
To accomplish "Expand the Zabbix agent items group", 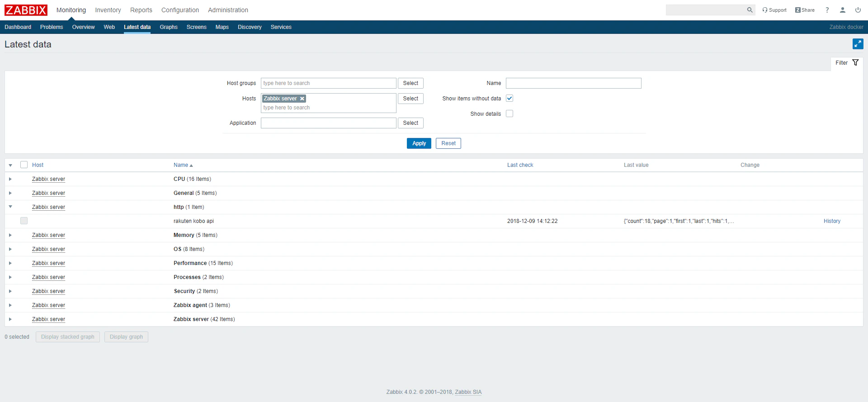I will pos(10,305).
